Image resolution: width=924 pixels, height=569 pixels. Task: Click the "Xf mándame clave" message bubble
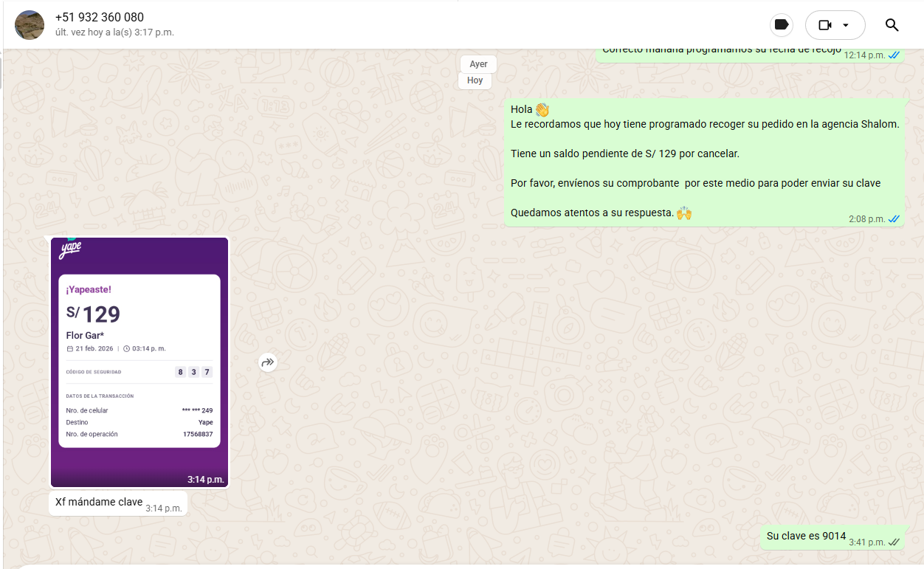99,503
